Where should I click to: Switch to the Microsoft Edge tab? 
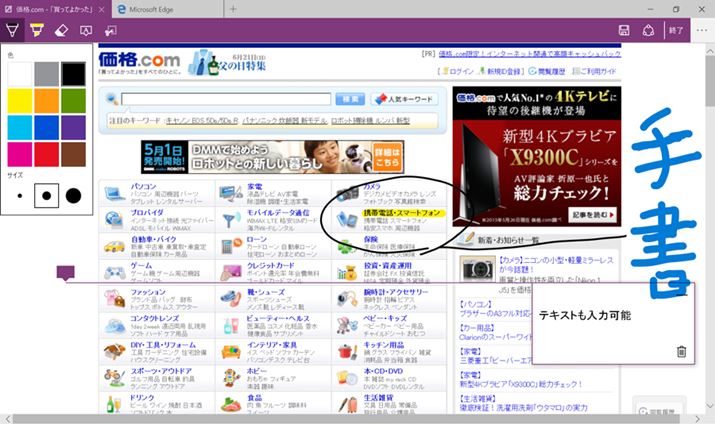[160, 9]
